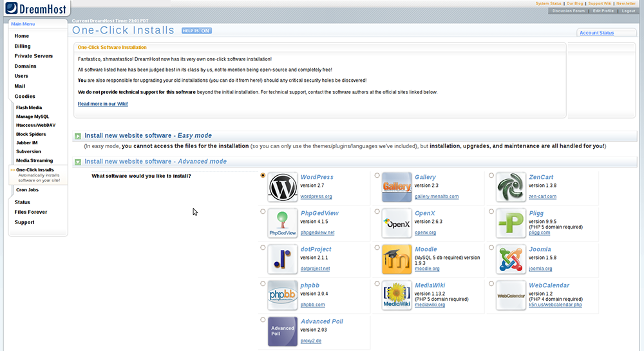Select the dotProject radio button

(263, 247)
